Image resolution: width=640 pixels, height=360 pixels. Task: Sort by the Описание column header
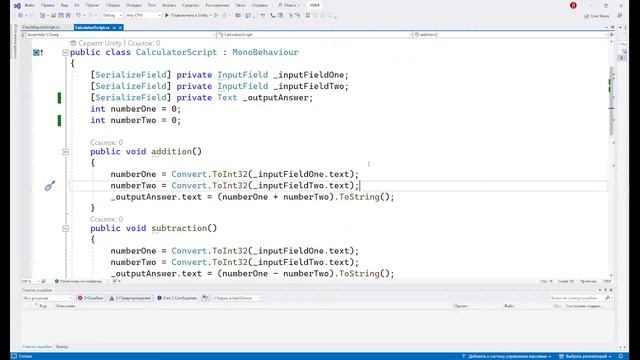click(65, 306)
